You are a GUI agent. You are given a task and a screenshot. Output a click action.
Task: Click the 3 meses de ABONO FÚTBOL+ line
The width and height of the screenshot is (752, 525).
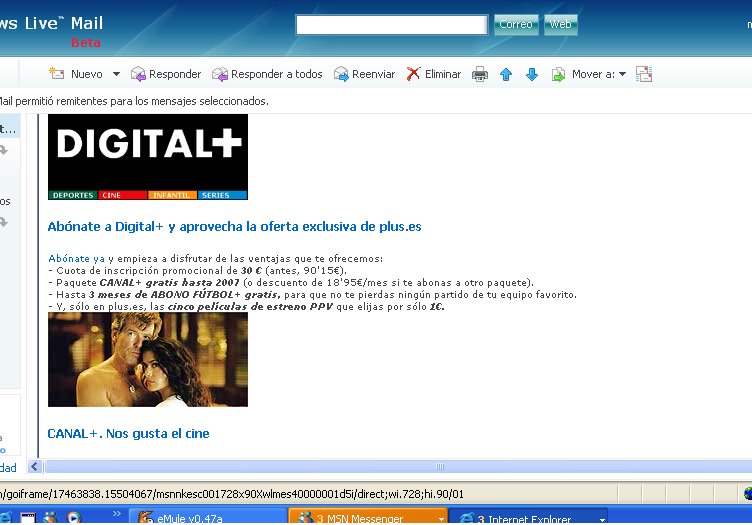pyautogui.click(x=312, y=294)
